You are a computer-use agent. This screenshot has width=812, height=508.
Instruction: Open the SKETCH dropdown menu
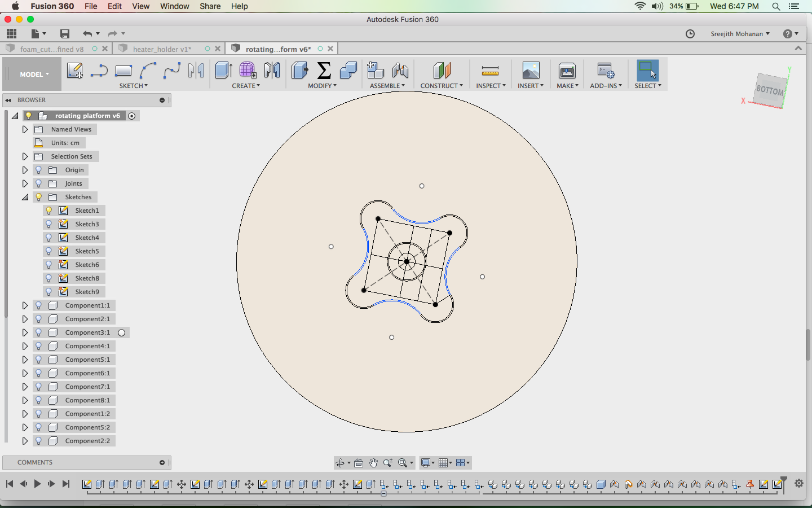[134, 86]
